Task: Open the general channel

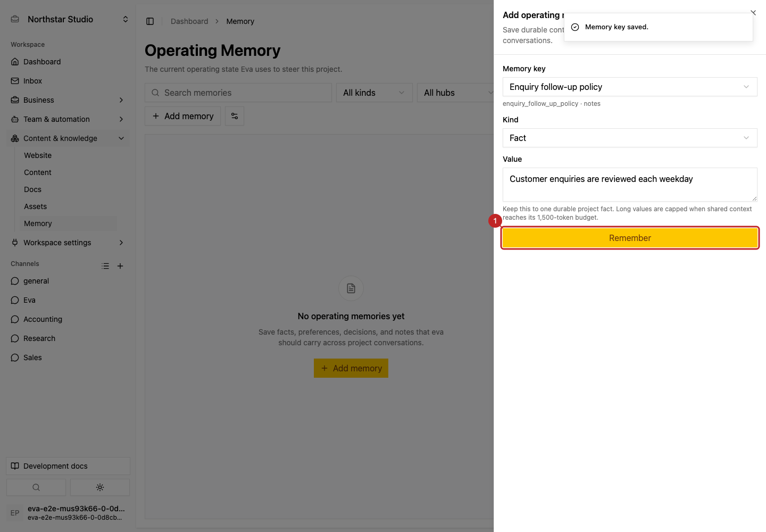Action: (x=68, y=281)
